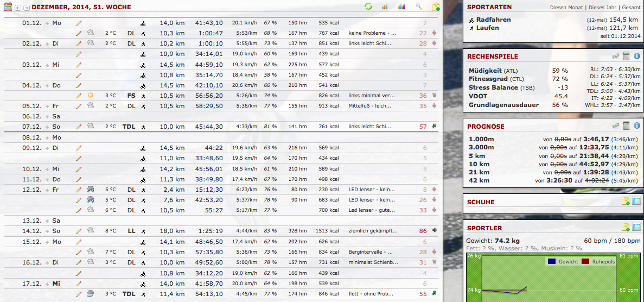
Task: Open the Rechenspiele info icon
Action: (637, 56)
